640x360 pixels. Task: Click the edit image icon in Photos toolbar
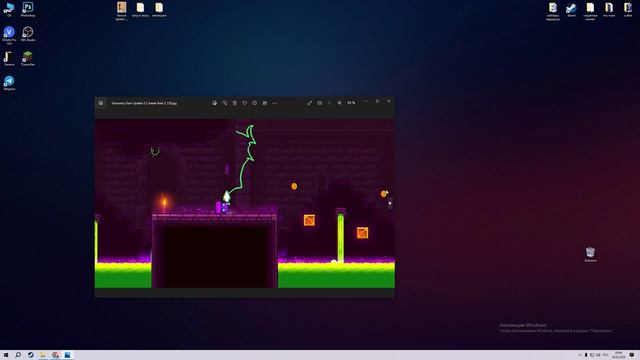(x=214, y=103)
